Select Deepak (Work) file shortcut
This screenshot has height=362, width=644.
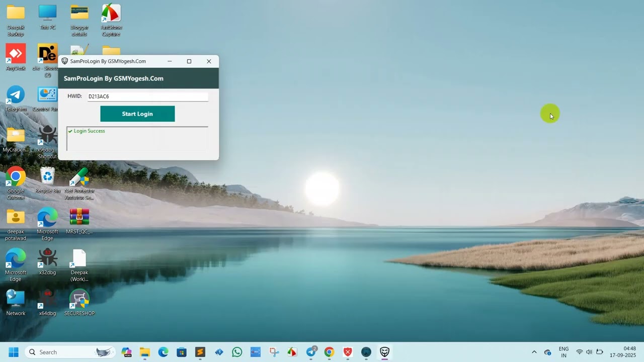point(79,265)
